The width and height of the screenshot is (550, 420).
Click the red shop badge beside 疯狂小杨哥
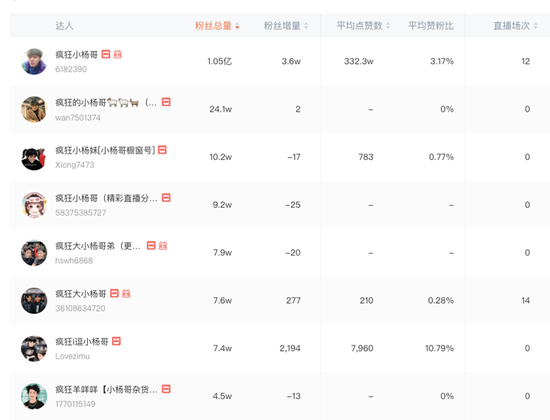coord(106,54)
